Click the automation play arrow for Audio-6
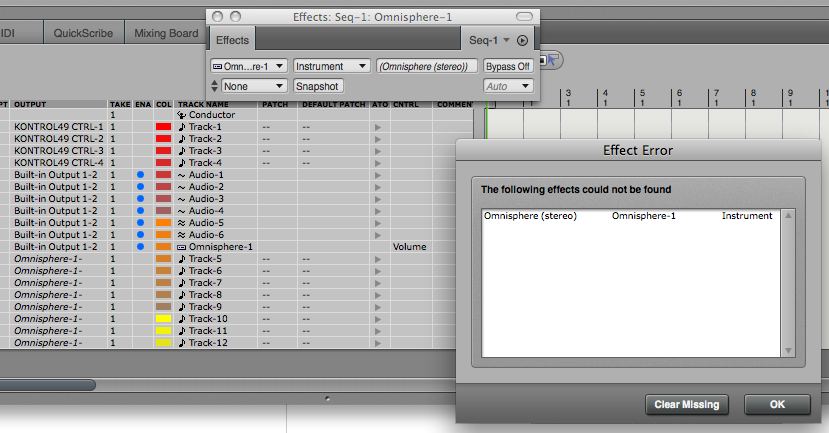 point(377,235)
